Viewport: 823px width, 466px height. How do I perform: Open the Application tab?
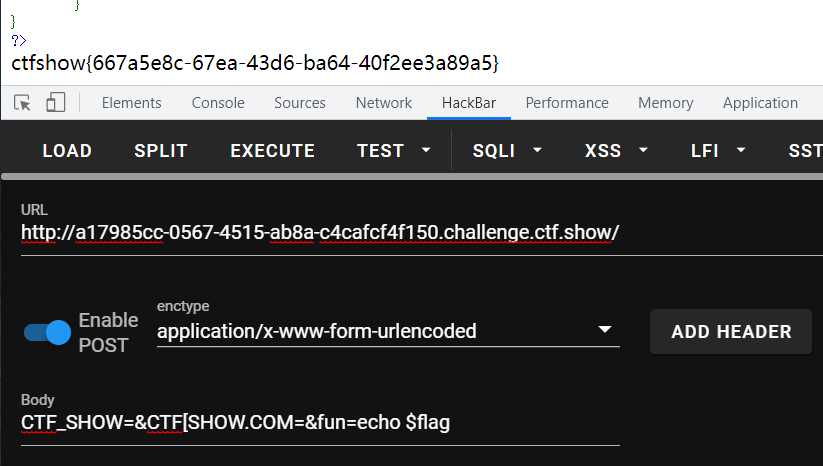tap(760, 103)
